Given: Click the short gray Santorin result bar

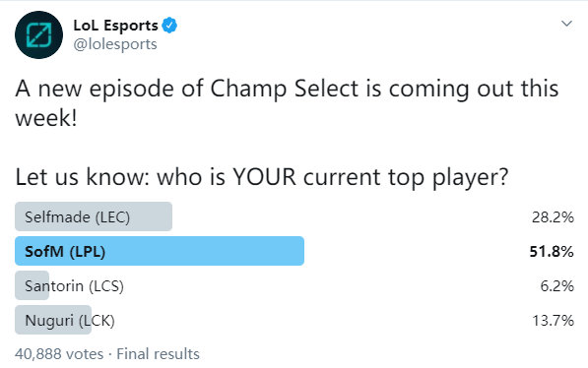Looking at the screenshot, I should pos(32,285).
